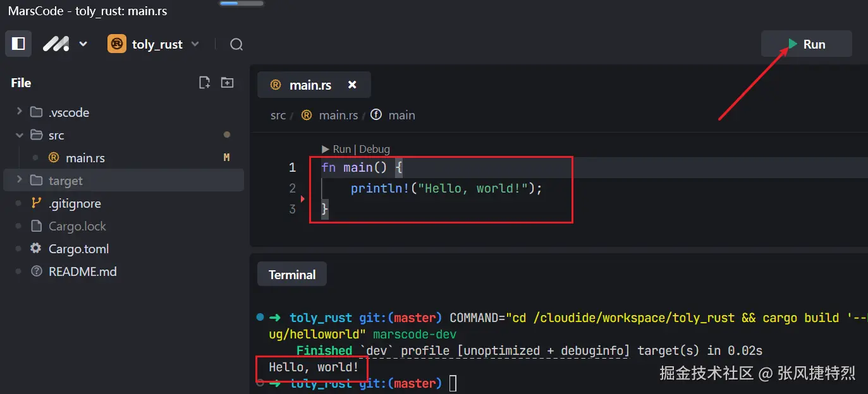Click the search magnifier icon
Screen dimensions: 868x394
pos(236,44)
